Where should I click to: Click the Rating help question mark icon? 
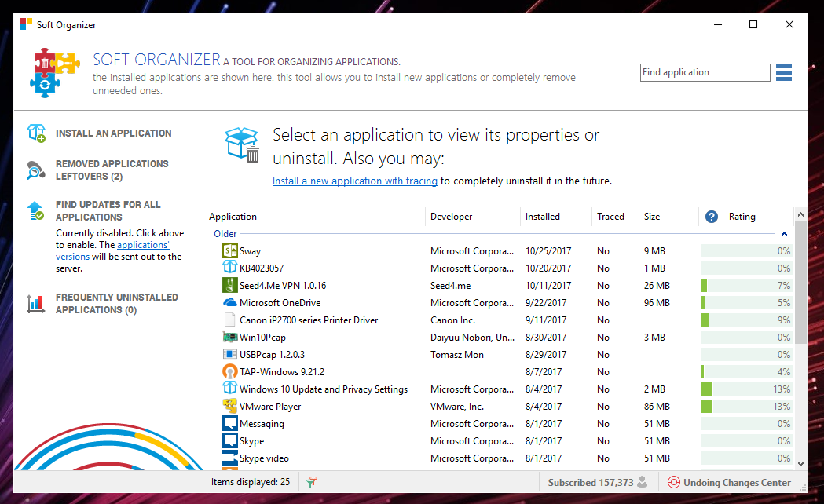(x=712, y=217)
